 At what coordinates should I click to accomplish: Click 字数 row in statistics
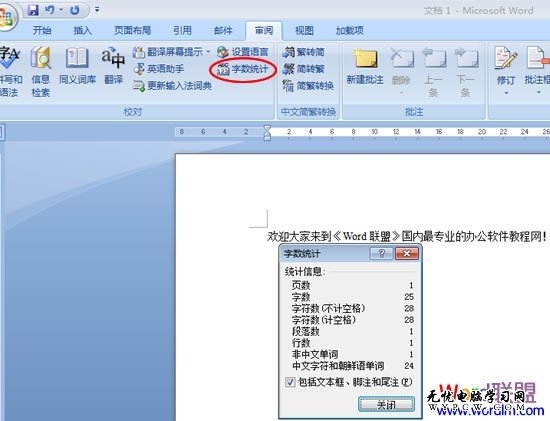pyautogui.click(x=353, y=297)
